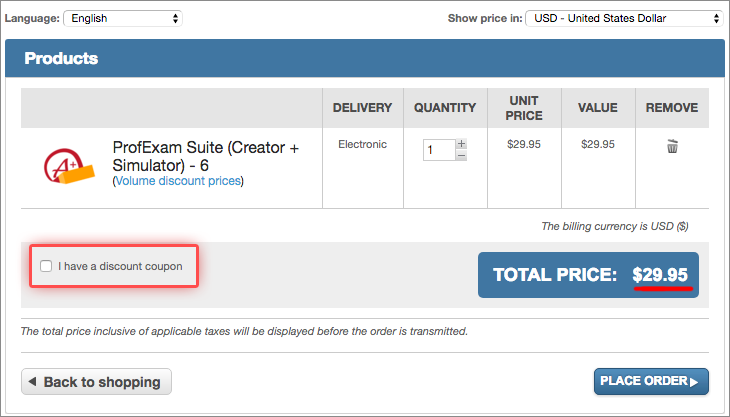The width and height of the screenshot is (730, 417).
Task: Open the Language dropdown
Action: [x=123, y=18]
